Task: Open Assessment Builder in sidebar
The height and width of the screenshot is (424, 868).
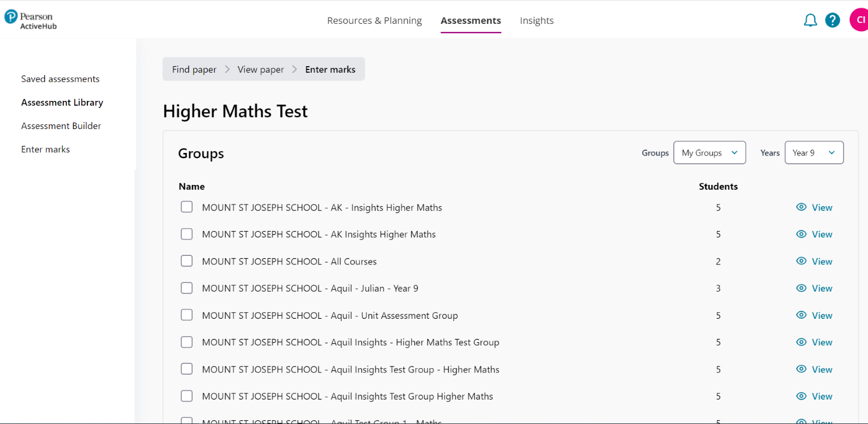Action: [61, 126]
